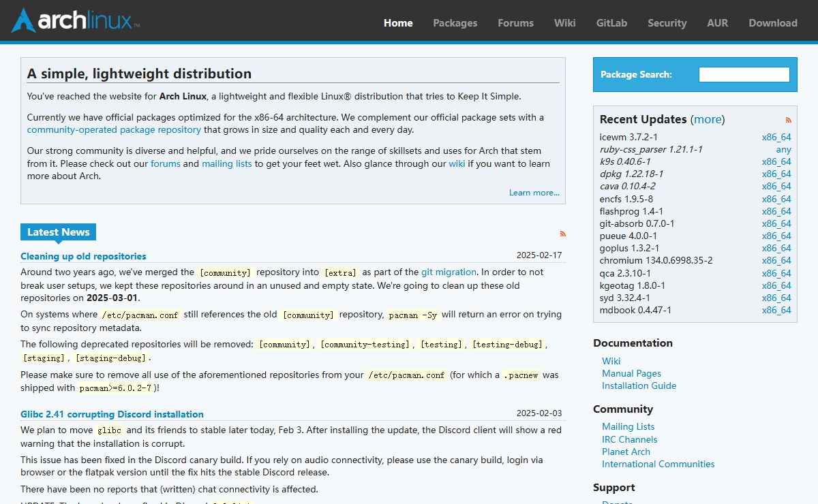818x504 pixels.
Task: Open Glibc 2.41 corrupting Discord installation article
Action: click(x=112, y=414)
